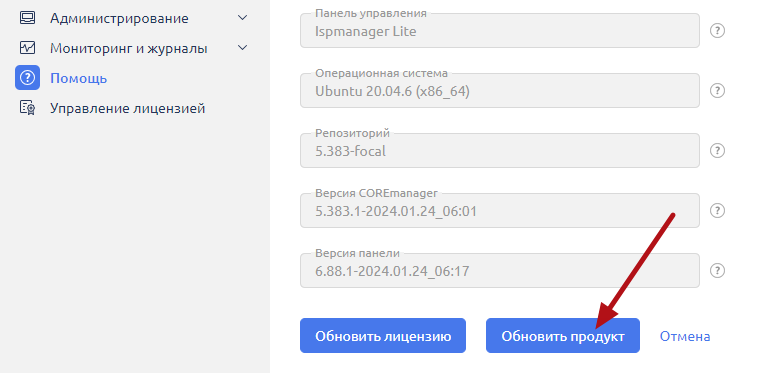Click the Репозиторий field showing 5.383-focal
This screenshot has height=373, width=765.
pos(500,151)
